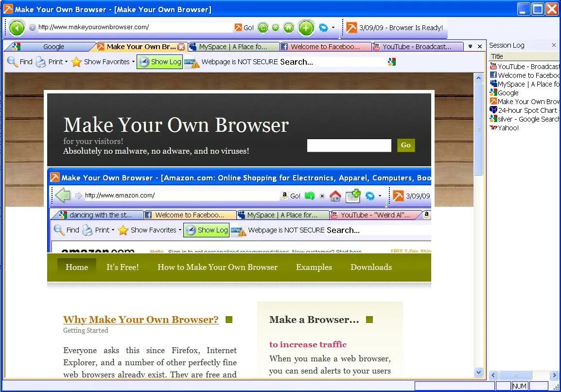The width and height of the screenshot is (561, 392).
Task: Open a new tab with the green plus icon
Action: [x=306, y=28]
